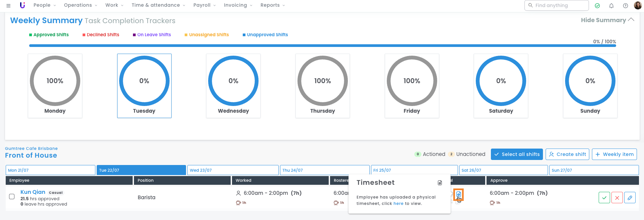Collapse the panel with Hide Summary

pyautogui.click(x=607, y=20)
